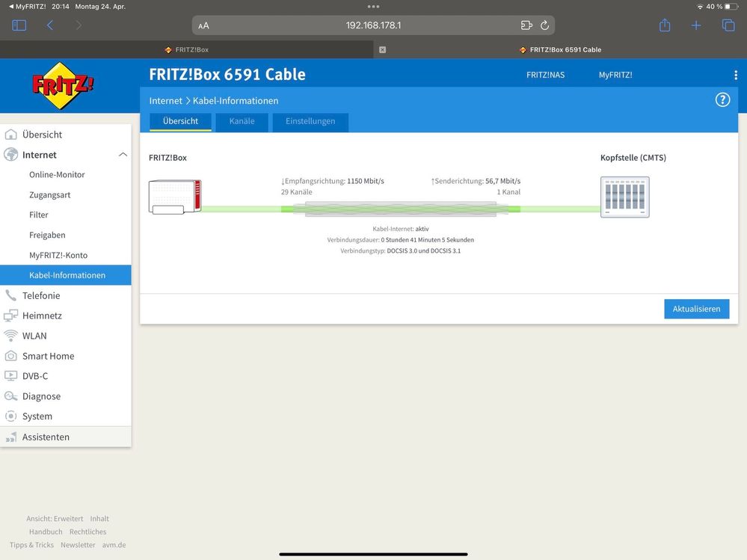
Task: Tap the browser forward arrow
Action: pos(79,25)
